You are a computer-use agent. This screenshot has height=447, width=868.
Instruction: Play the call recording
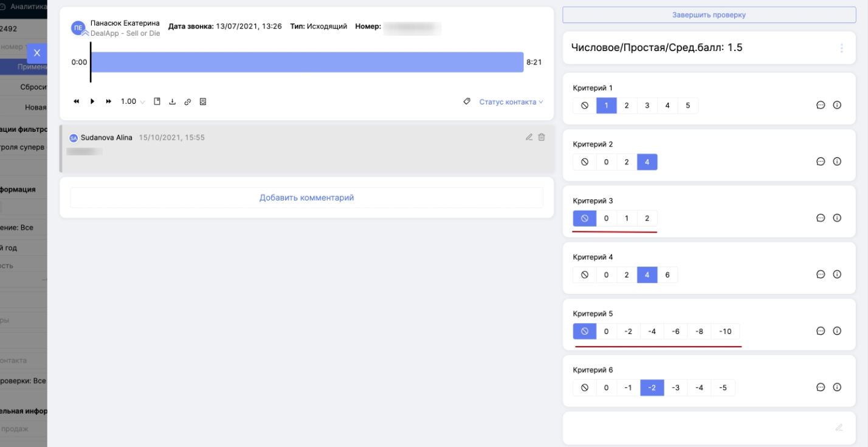tap(92, 101)
